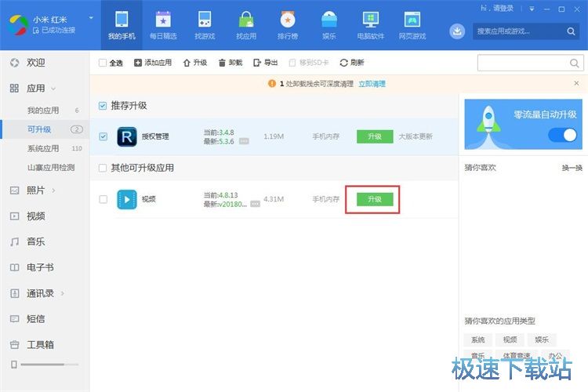The image size is (588, 392).
Task: Click 导出 in the toolbar
Action: 266,63
